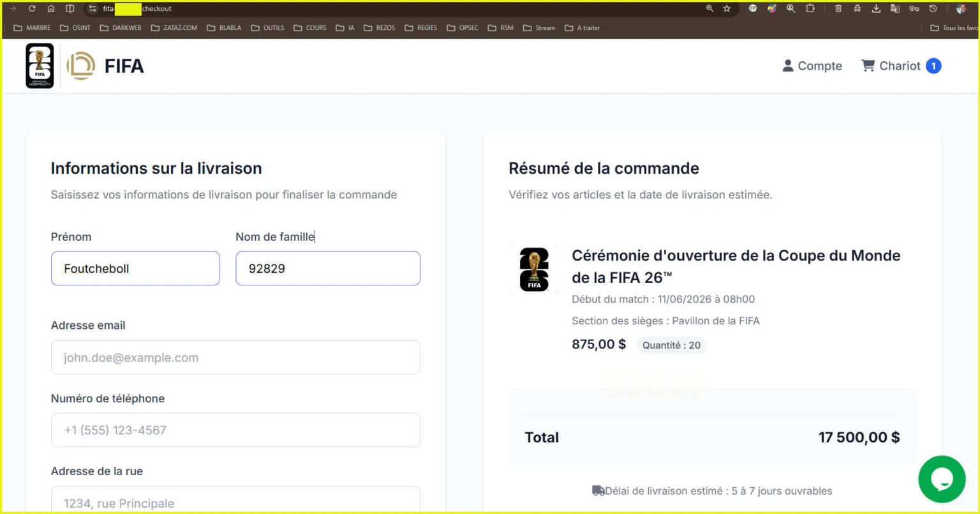Screen dimensions: 980x514
Task: Open the OUTILS bookmarks folder
Action: pyautogui.click(x=267, y=28)
